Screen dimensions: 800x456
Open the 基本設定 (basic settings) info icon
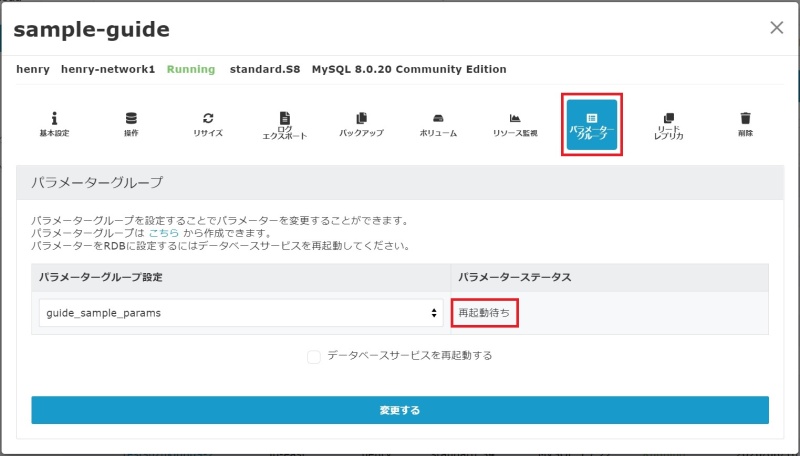54,124
